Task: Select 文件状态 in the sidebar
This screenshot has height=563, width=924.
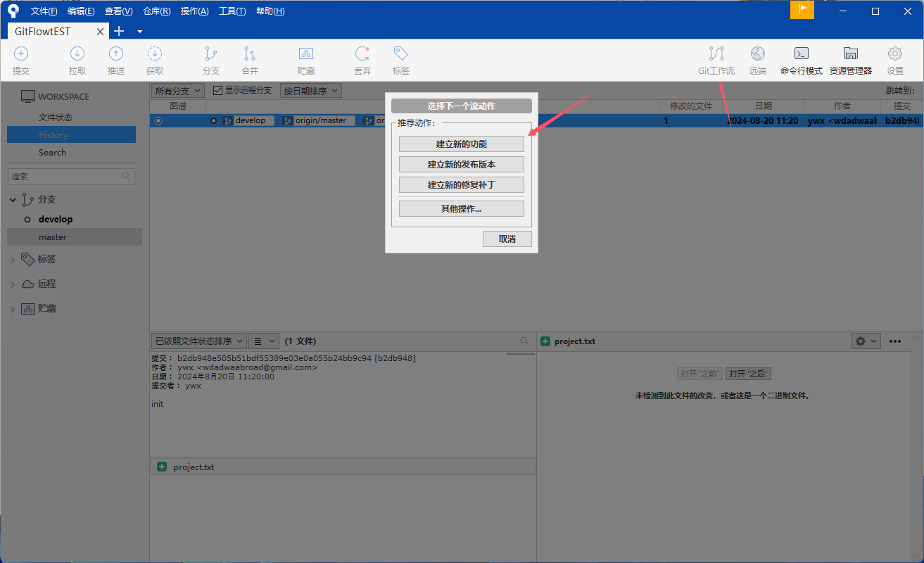Action: (x=56, y=118)
